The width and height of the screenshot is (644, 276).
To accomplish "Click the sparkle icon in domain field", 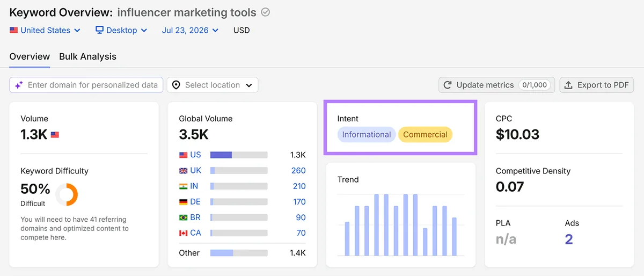I will pyautogui.click(x=19, y=85).
